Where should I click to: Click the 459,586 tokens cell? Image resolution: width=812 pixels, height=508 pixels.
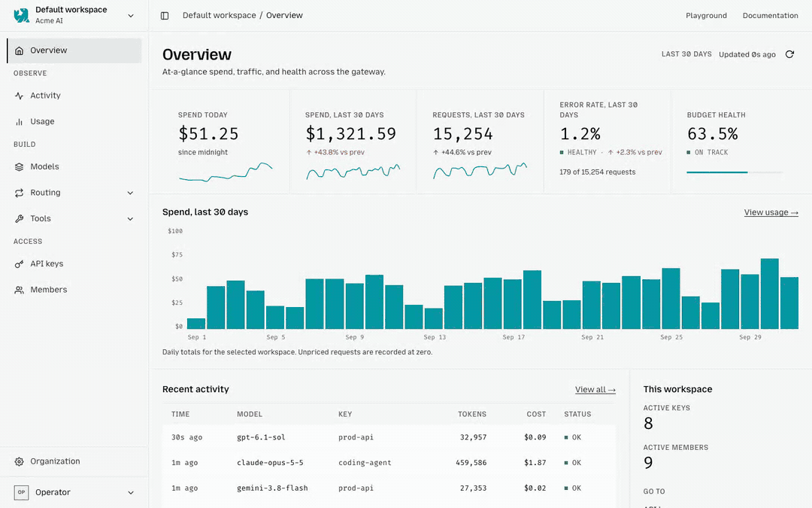coord(471,462)
